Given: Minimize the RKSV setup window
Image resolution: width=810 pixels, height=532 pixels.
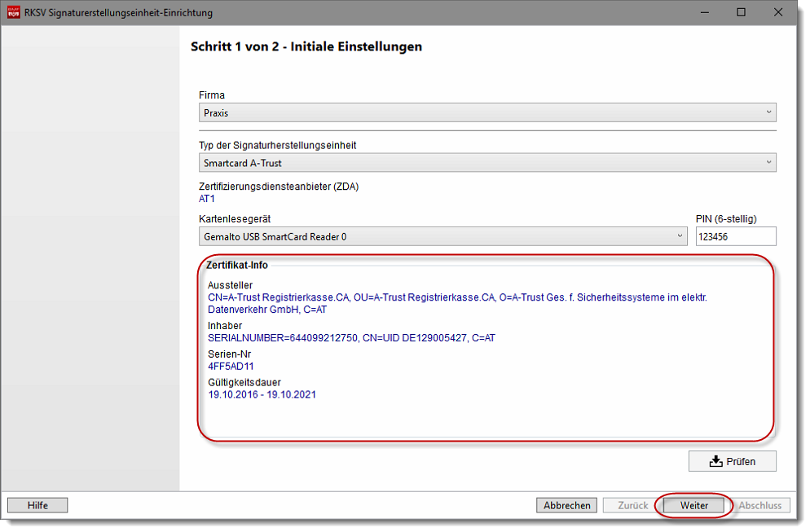Looking at the screenshot, I should [x=704, y=12].
